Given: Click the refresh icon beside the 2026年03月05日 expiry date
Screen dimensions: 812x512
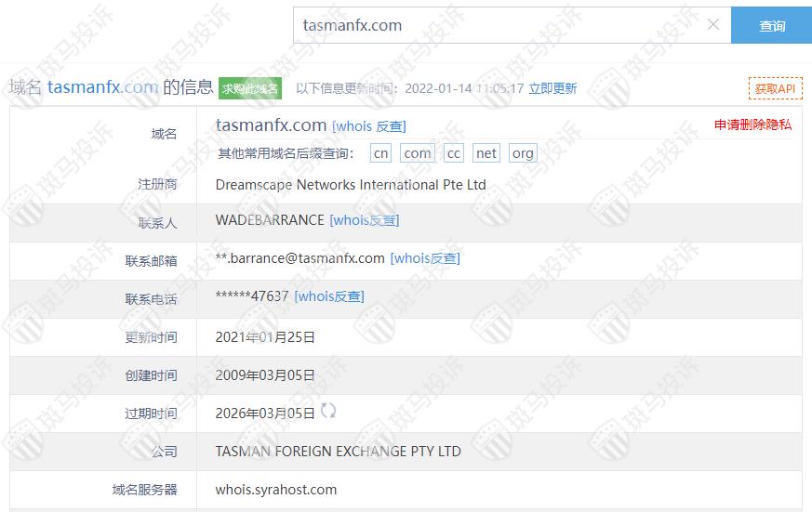Looking at the screenshot, I should (327, 411).
